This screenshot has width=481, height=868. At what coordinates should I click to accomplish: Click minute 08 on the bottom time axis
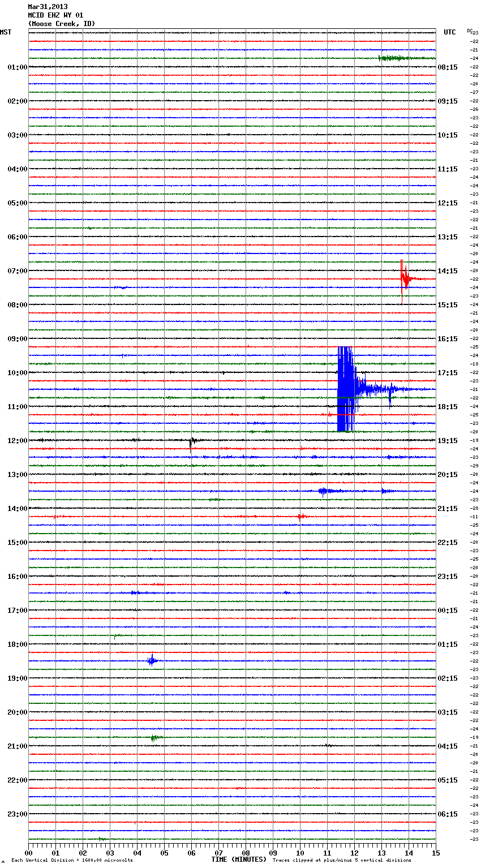[x=246, y=853]
